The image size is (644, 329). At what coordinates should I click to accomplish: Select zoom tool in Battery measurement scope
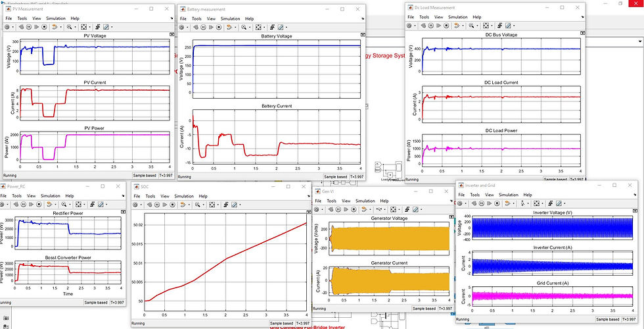click(244, 27)
